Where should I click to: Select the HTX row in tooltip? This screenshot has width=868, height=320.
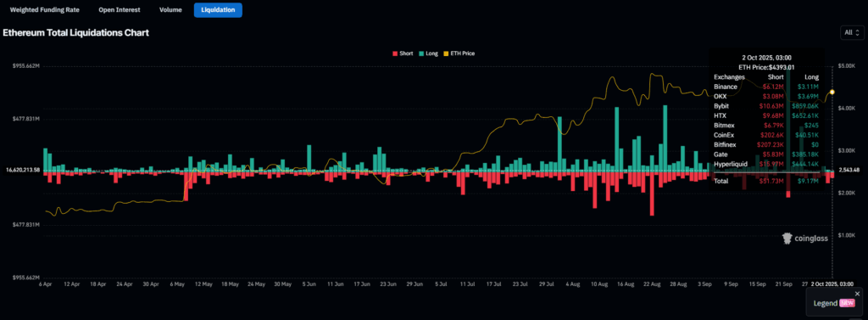click(766, 116)
